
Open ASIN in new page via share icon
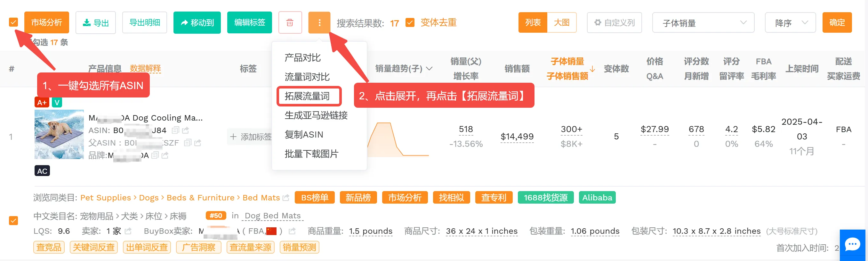(x=186, y=130)
